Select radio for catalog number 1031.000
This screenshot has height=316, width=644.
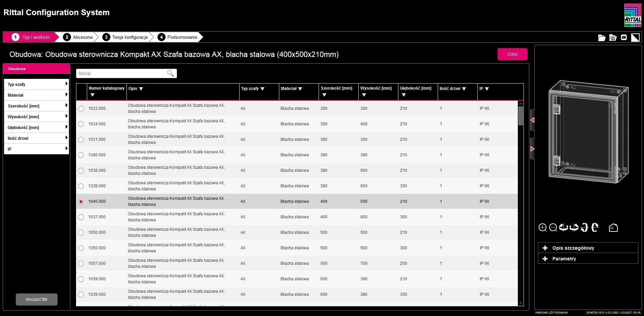[x=81, y=139]
